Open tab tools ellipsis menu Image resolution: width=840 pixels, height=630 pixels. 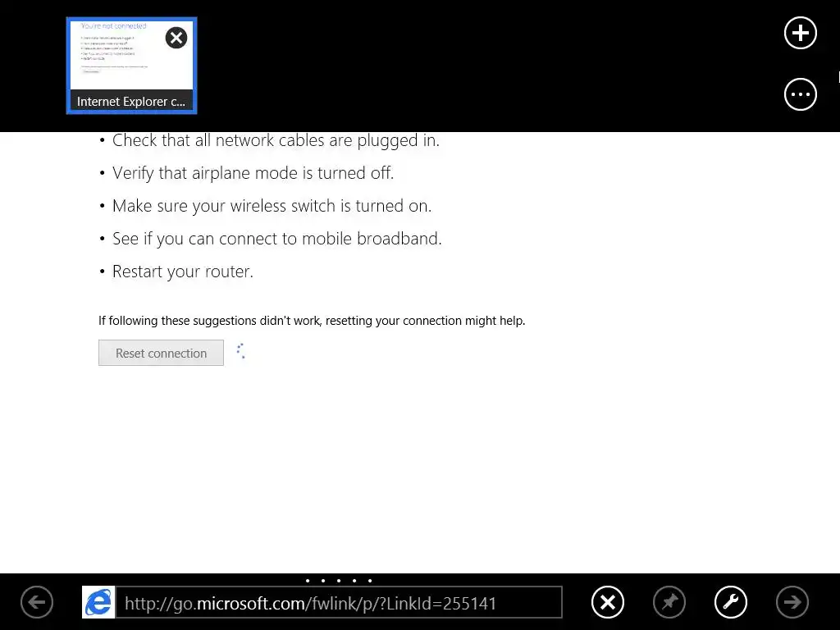800,94
